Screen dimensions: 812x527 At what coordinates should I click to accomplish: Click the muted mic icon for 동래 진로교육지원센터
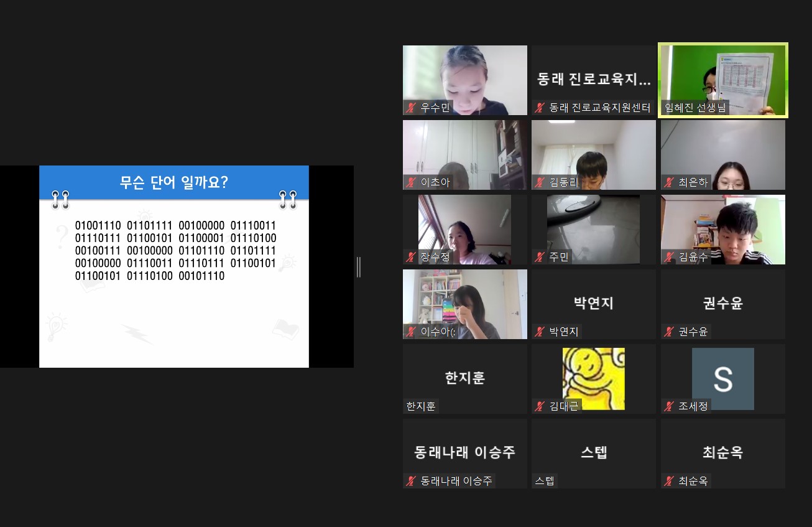point(540,108)
